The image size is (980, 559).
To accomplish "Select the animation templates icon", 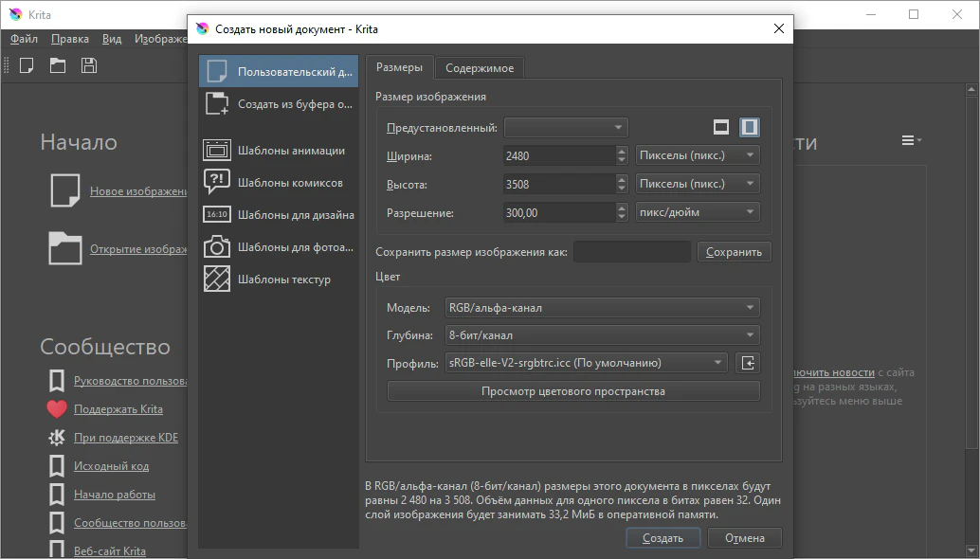I will (217, 150).
